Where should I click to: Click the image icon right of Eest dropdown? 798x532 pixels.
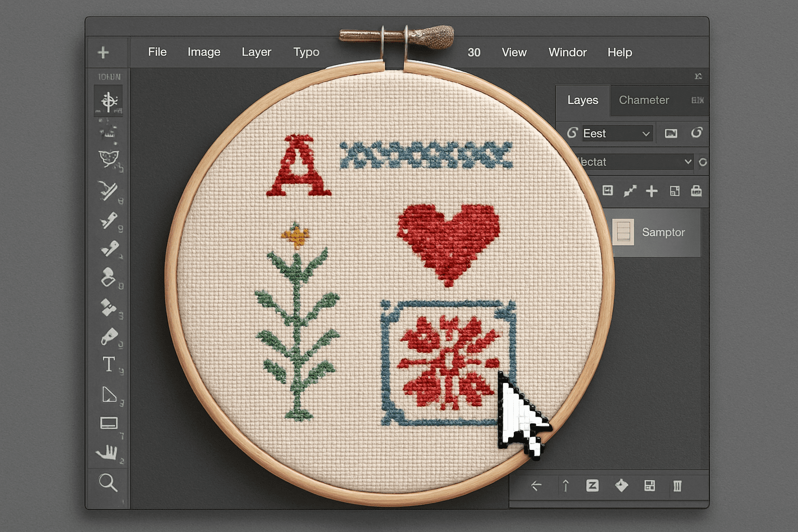click(x=671, y=134)
